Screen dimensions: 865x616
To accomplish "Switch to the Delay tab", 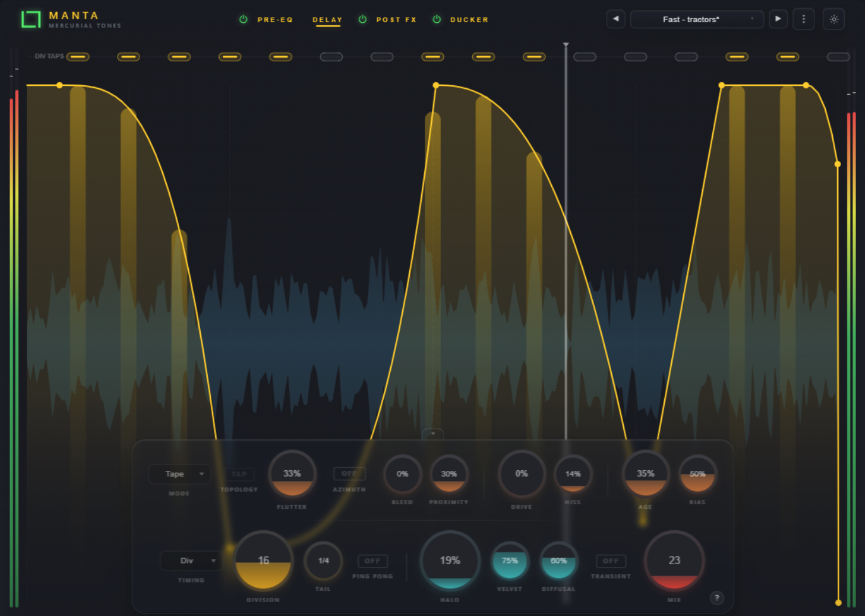I will coord(327,20).
